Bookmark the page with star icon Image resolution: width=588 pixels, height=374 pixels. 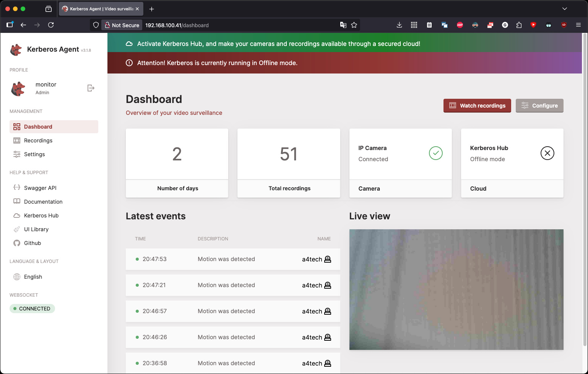(354, 25)
